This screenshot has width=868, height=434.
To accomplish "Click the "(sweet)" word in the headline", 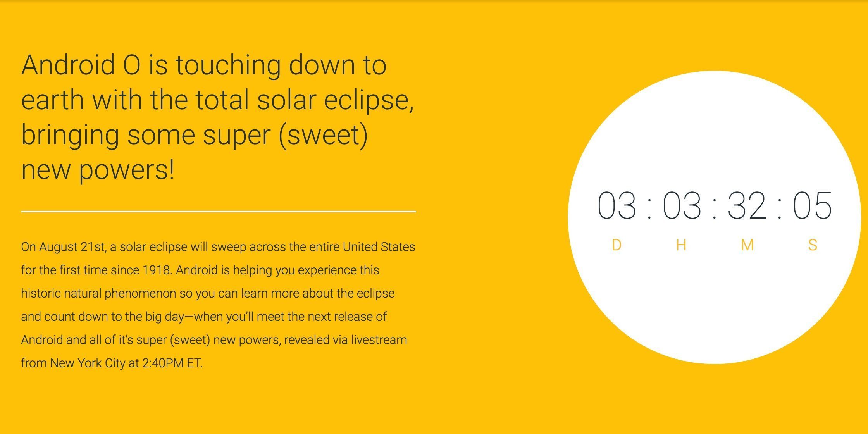I will click(323, 135).
